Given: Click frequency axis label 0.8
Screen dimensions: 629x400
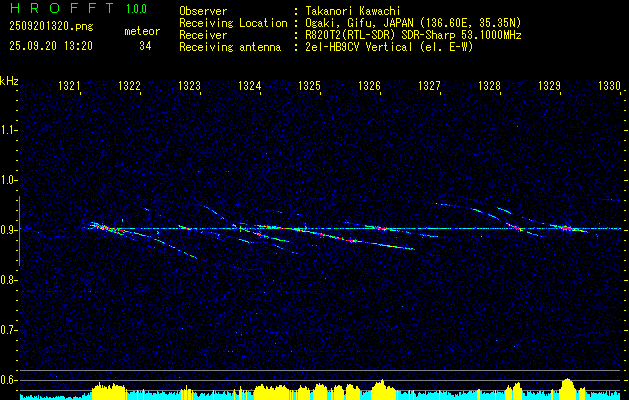Looking at the screenshot, I should click(8, 280).
